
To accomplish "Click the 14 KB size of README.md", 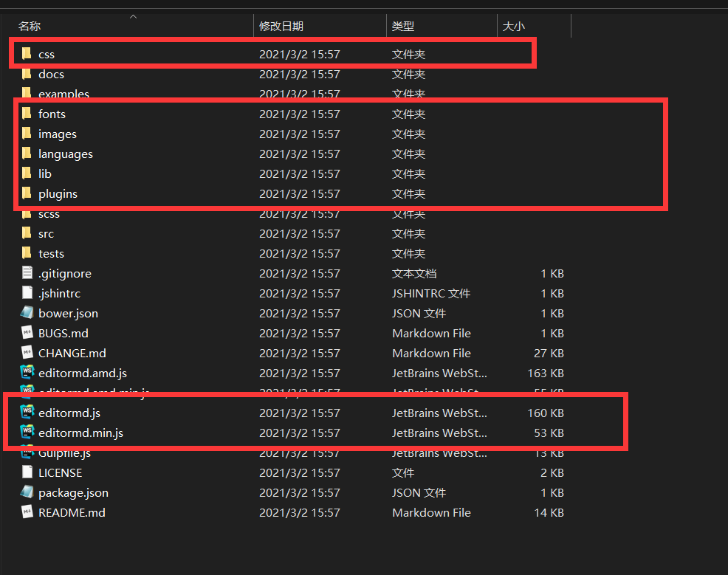I will pos(549,512).
